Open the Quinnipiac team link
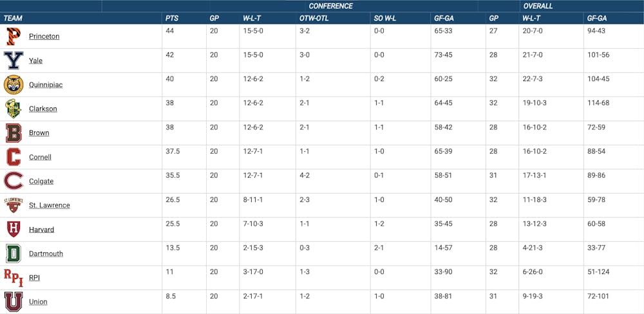Screen dimensions: 644x314 point(46,85)
